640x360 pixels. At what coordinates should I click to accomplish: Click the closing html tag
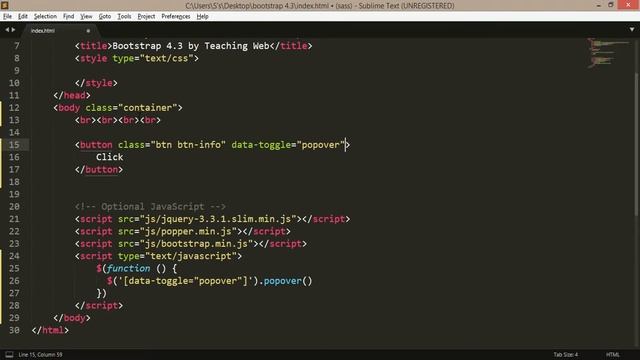tap(50, 330)
